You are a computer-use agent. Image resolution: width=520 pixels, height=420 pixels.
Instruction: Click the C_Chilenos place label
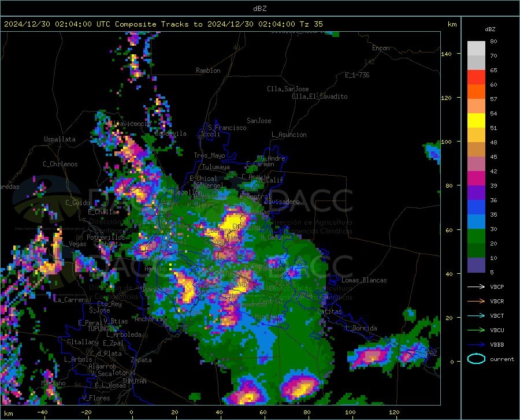[x=60, y=164]
